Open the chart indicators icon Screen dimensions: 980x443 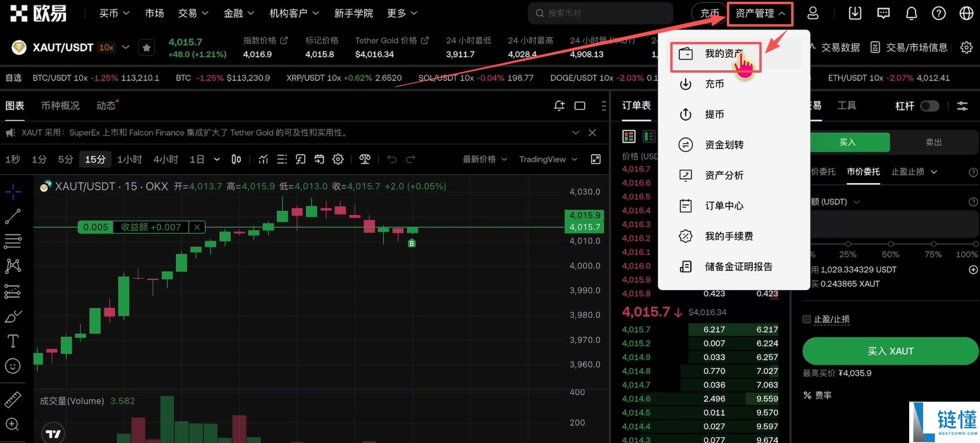point(263,159)
